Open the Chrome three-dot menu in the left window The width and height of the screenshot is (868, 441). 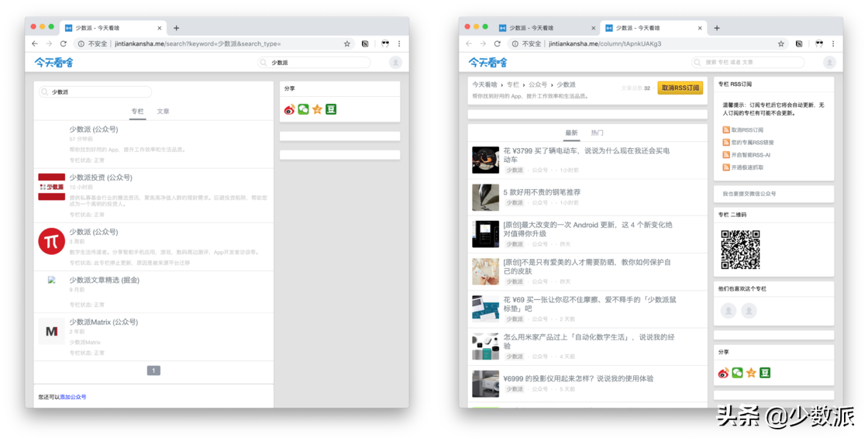[x=399, y=43]
